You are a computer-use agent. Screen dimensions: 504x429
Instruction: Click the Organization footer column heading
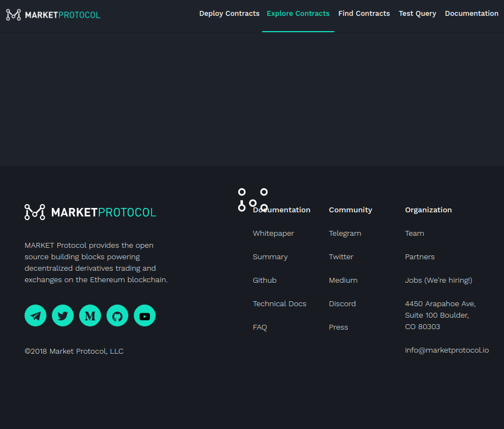point(428,210)
